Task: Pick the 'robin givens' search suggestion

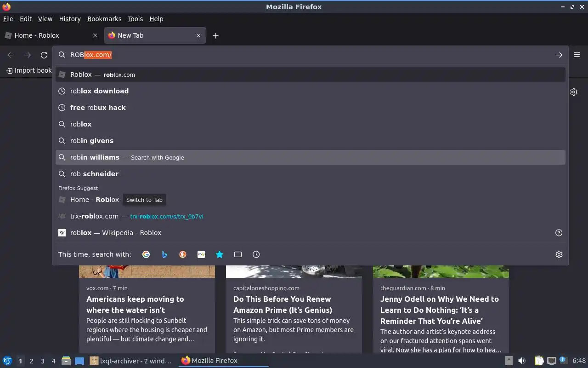Action: click(311, 141)
